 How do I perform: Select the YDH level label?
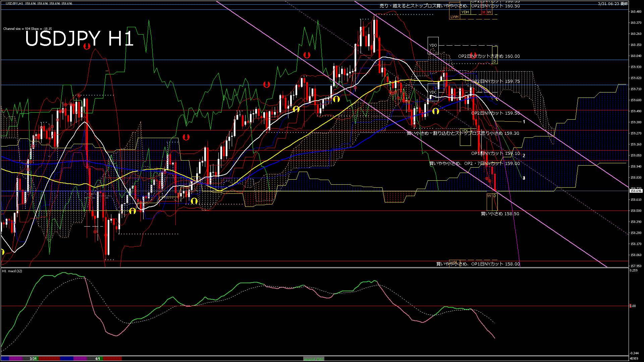click(465, 12)
